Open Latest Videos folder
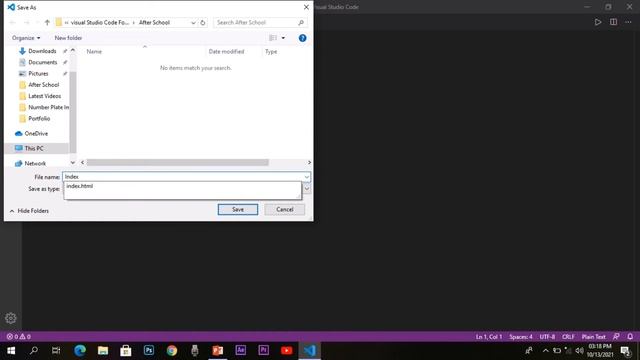 pyautogui.click(x=44, y=96)
